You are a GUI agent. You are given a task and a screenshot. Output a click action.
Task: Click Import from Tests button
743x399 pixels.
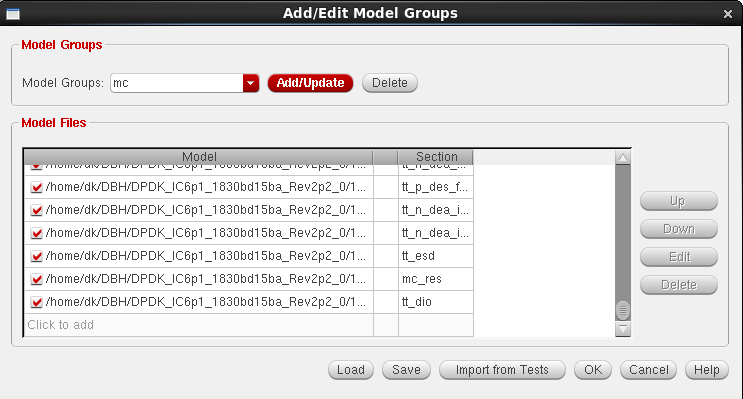[x=502, y=370]
